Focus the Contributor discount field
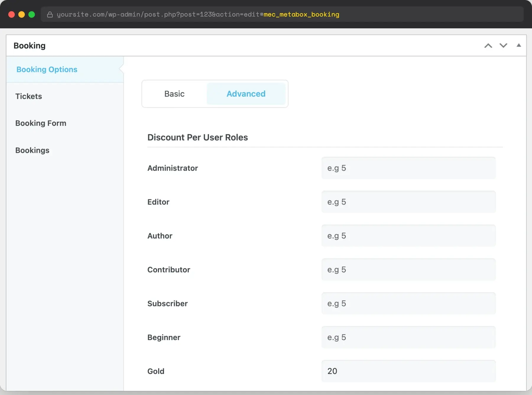This screenshot has width=532, height=395. click(x=408, y=270)
